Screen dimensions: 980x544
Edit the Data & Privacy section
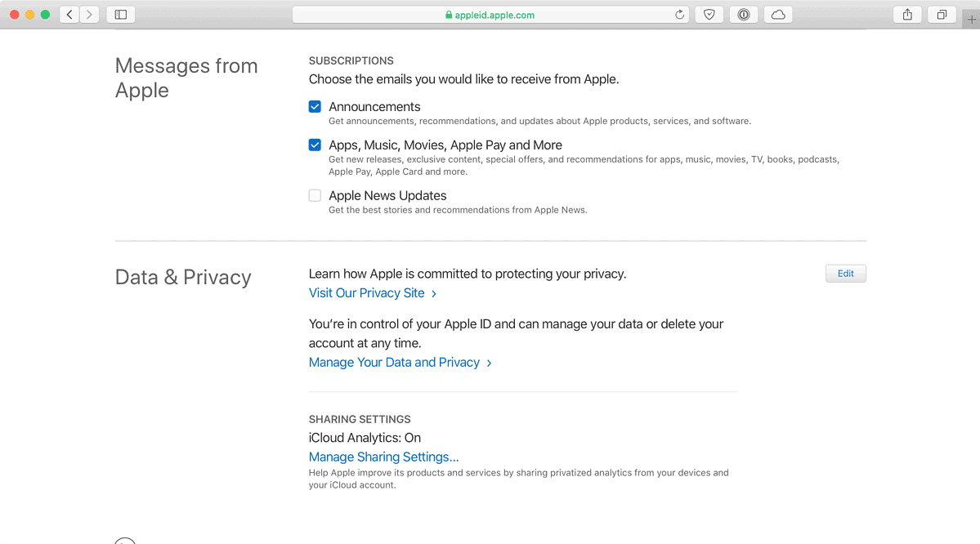click(846, 274)
